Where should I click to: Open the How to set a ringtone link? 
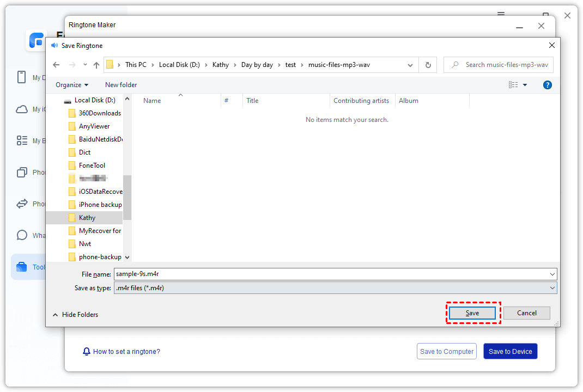126,352
